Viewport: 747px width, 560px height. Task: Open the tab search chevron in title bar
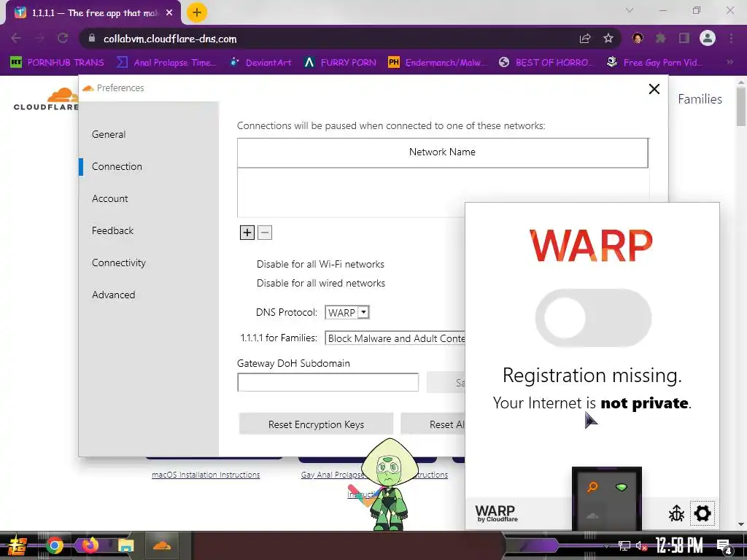pyautogui.click(x=630, y=10)
